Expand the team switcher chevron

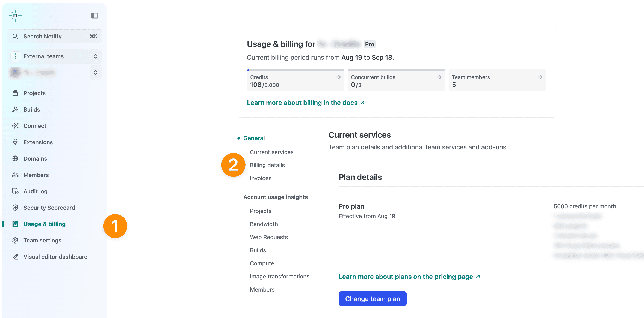point(95,73)
